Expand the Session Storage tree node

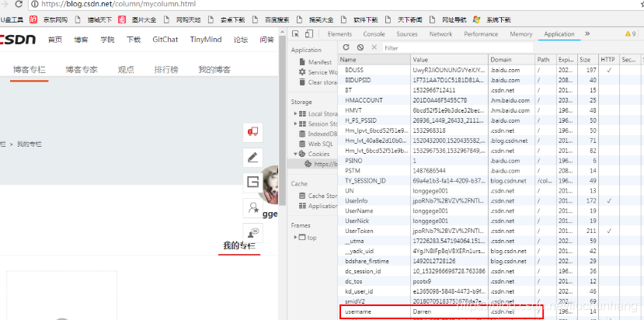click(x=295, y=123)
